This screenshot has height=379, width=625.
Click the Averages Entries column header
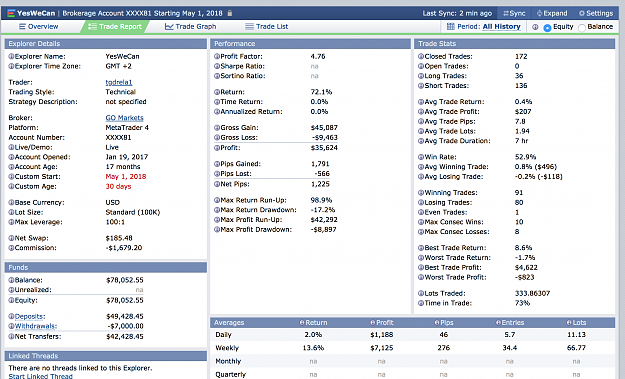point(510,323)
